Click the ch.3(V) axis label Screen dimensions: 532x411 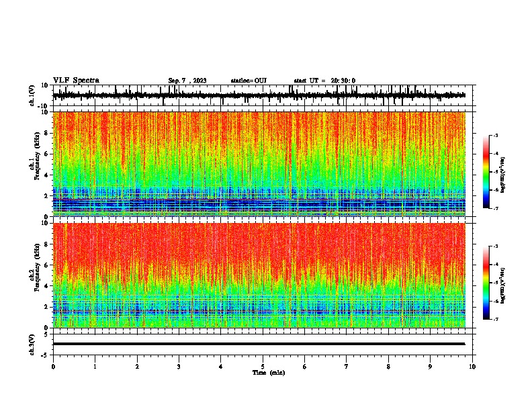coord(32,345)
